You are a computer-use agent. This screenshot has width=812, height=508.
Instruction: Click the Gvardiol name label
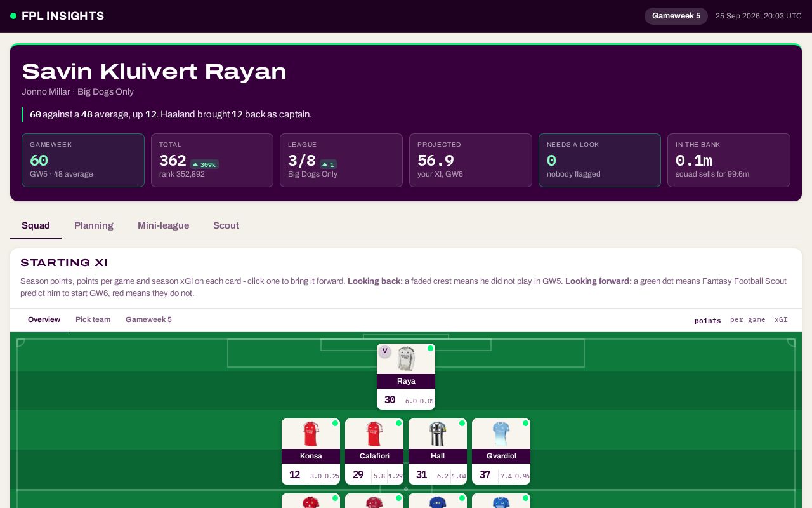pyautogui.click(x=501, y=456)
